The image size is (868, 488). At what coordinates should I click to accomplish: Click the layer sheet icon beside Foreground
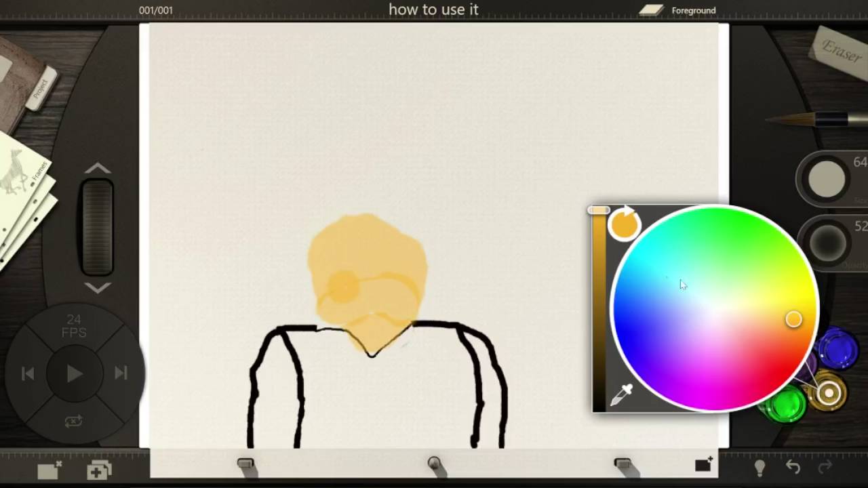pos(652,9)
